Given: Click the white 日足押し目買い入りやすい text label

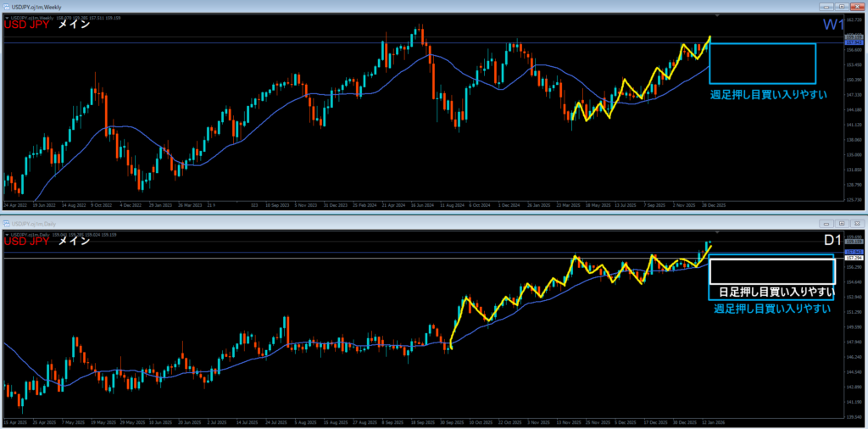Looking at the screenshot, I should point(771,292).
